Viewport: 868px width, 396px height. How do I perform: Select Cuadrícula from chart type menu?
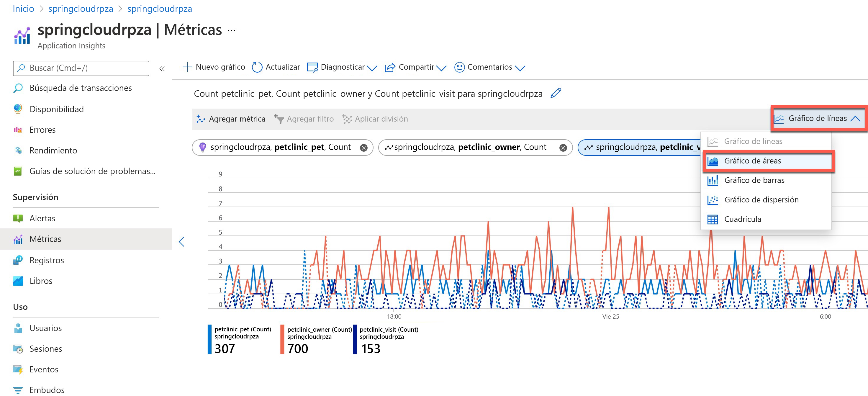(742, 219)
